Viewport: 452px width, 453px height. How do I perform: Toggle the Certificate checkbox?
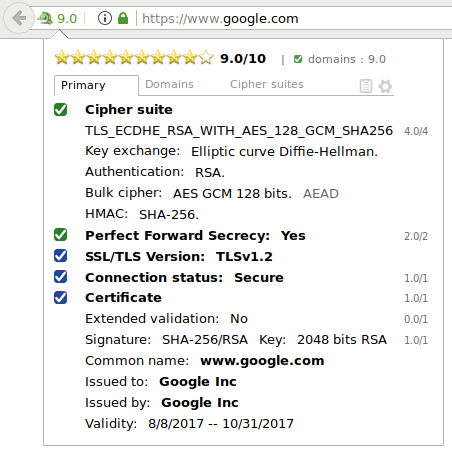[x=60, y=298]
